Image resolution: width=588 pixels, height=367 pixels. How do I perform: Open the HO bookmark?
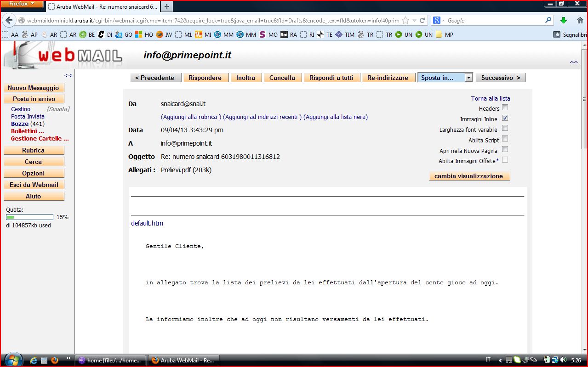pos(144,34)
